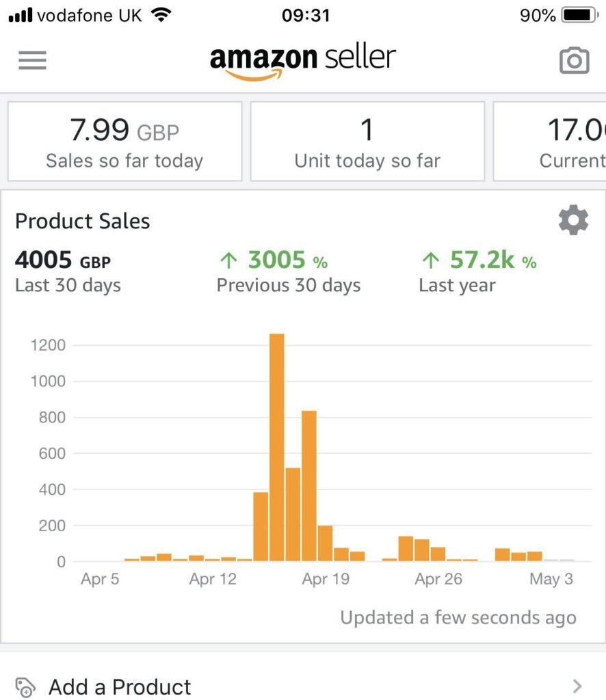
Task: Tap the camera scan icon
Action: [574, 61]
